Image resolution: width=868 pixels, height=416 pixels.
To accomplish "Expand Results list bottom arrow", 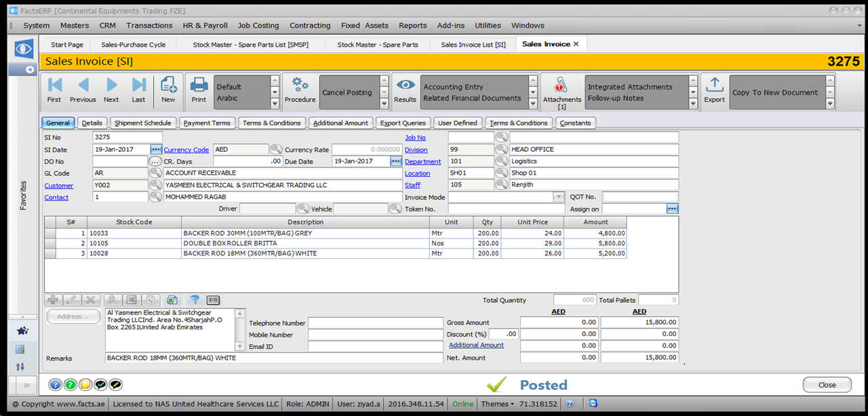I will pos(533,104).
